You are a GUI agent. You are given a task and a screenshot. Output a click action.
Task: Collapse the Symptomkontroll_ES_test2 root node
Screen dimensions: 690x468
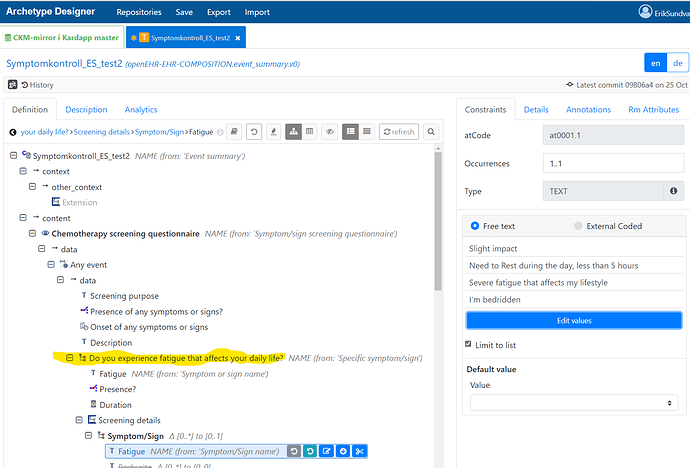tap(14, 155)
